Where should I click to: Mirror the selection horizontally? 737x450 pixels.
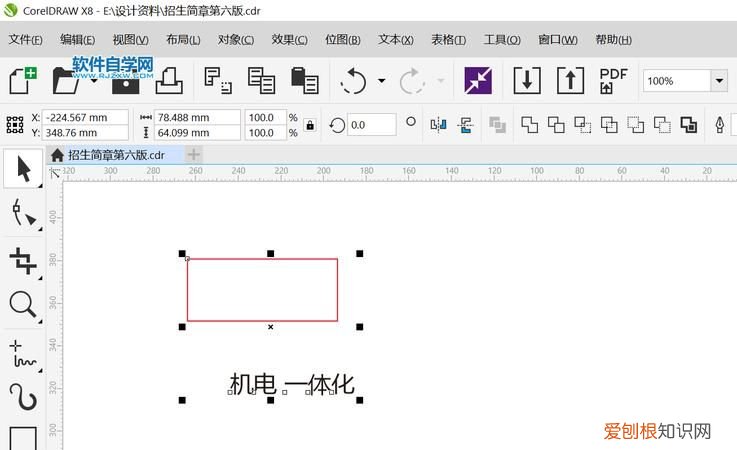click(x=438, y=125)
